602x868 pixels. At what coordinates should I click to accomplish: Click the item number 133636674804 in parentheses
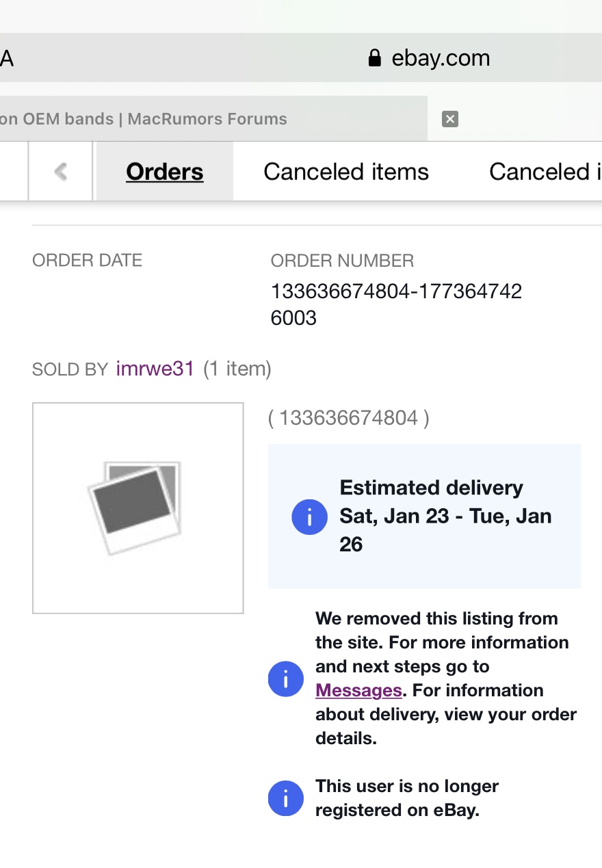point(349,418)
